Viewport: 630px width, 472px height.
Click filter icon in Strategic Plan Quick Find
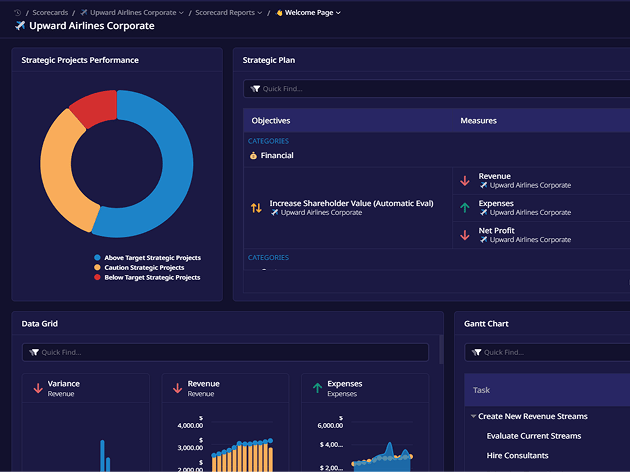pos(255,89)
